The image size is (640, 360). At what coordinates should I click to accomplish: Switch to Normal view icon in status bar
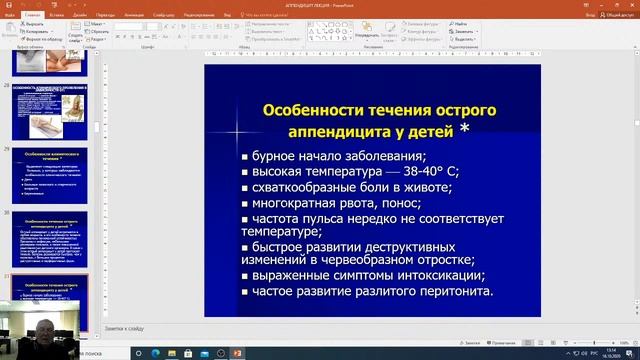(x=528, y=343)
